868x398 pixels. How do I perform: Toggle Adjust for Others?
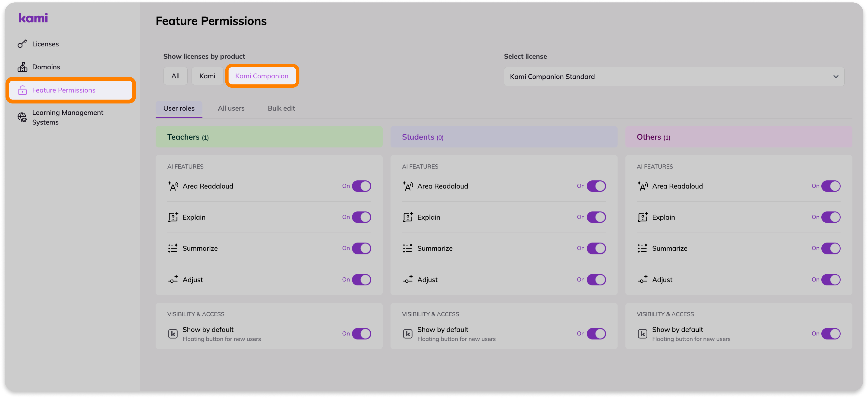pos(831,279)
